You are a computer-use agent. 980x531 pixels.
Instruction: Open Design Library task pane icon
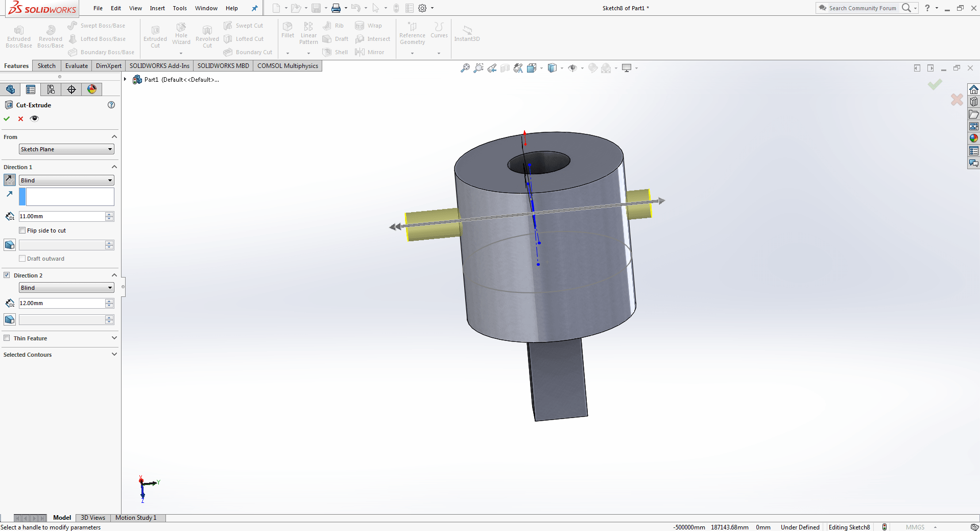(x=974, y=102)
